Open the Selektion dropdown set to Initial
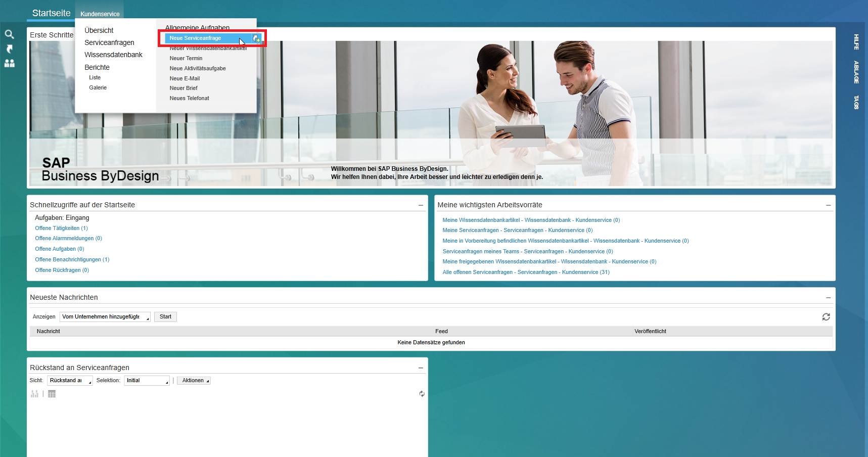Image resolution: width=868 pixels, height=457 pixels. pyautogui.click(x=147, y=381)
